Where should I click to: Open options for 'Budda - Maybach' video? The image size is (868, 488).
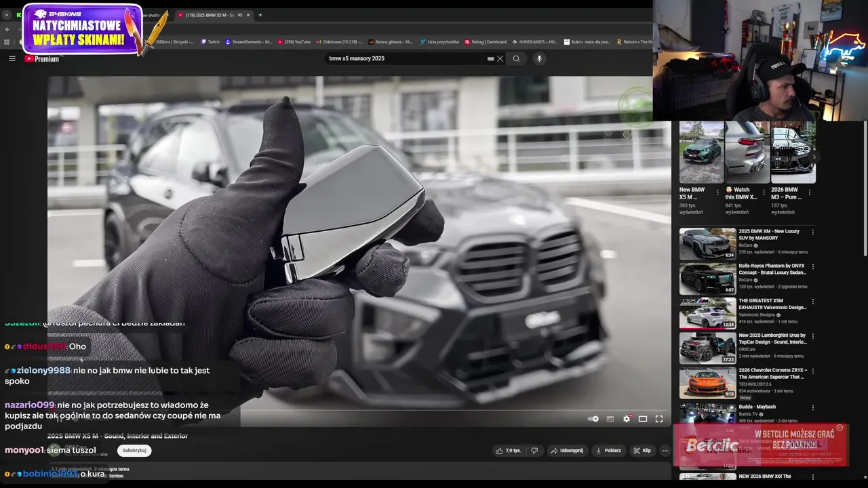[813, 407]
